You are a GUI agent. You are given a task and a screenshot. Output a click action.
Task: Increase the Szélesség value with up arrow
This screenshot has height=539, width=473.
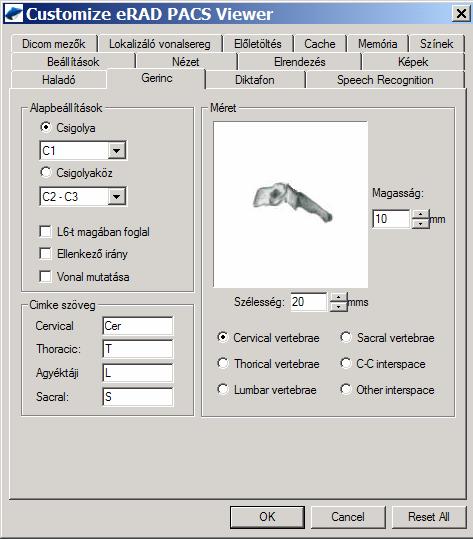[339, 297]
